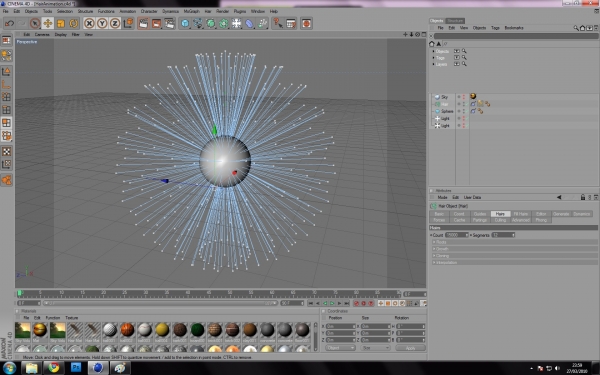Open the scene objects icon
This screenshot has width=600, height=375.
[236, 23]
